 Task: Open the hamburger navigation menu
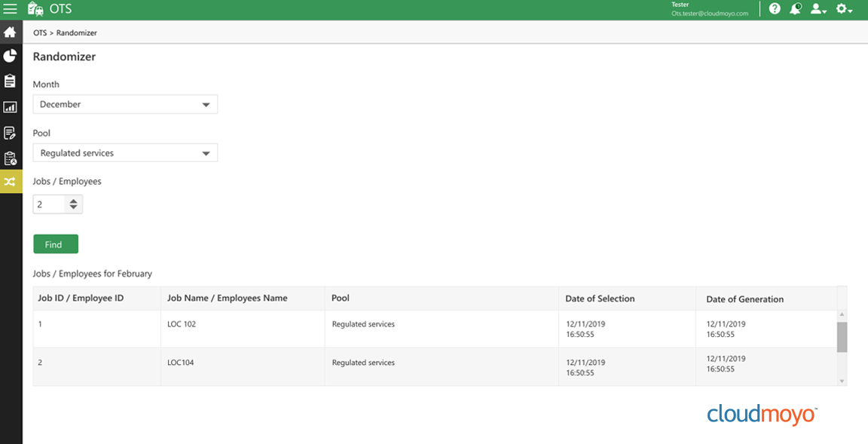click(x=11, y=10)
